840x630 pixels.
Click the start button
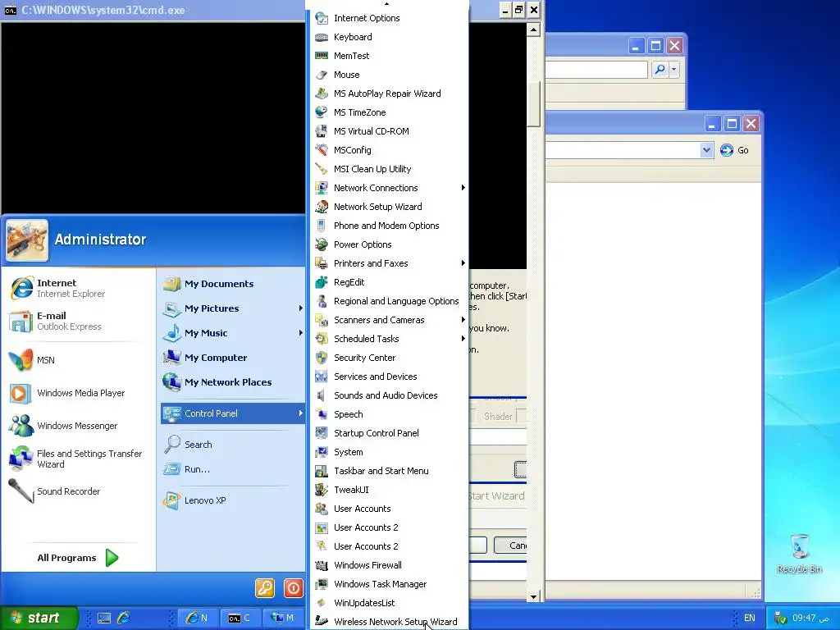point(39,618)
